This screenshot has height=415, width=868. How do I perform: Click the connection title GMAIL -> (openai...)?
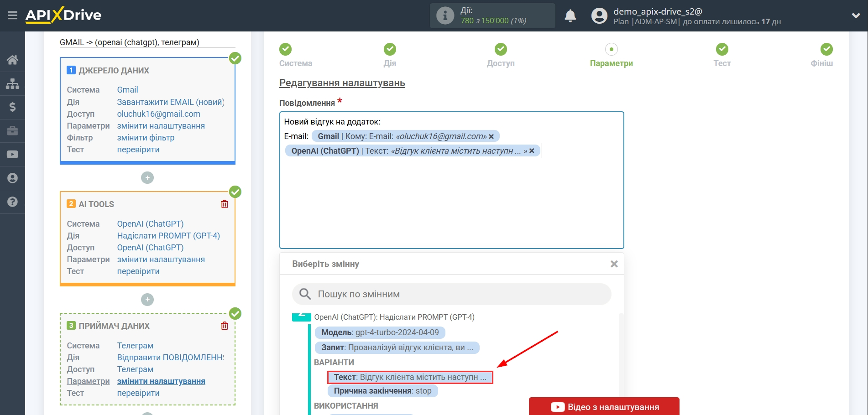pyautogui.click(x=130, y=42)
